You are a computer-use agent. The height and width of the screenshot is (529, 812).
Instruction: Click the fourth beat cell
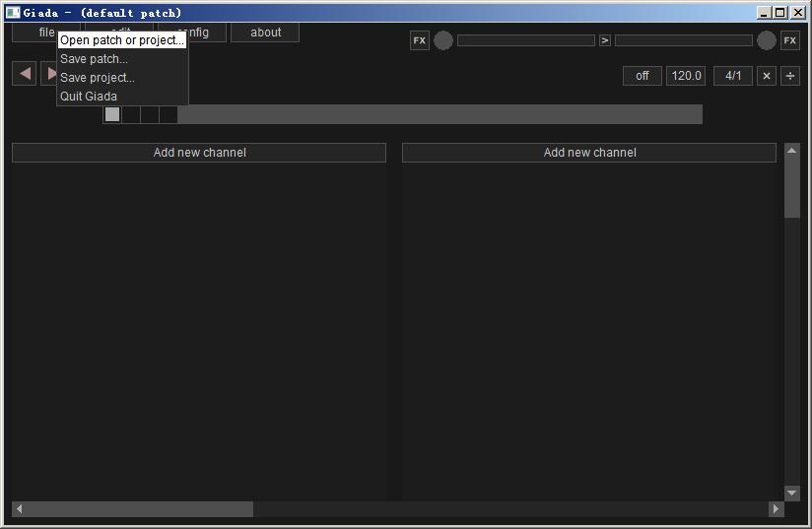(x=169, y=114)
